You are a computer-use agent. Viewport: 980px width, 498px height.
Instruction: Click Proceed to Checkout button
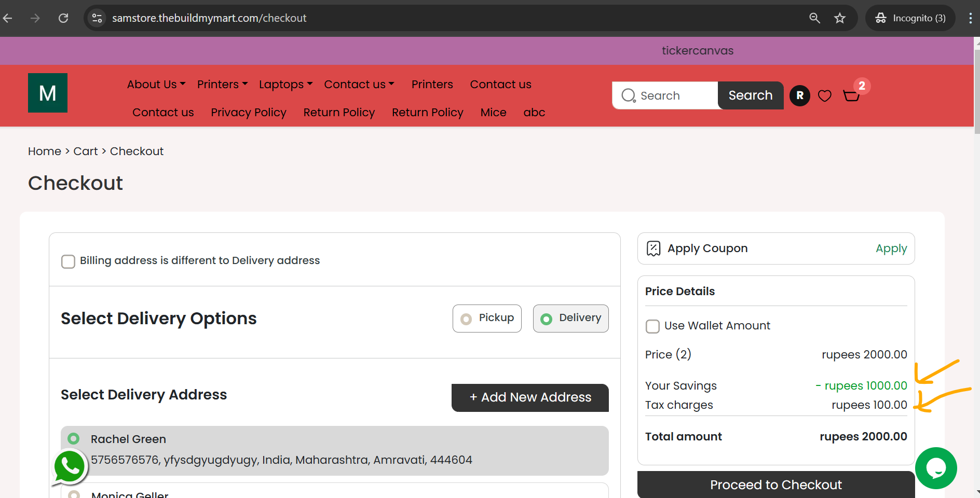[776, 485]
